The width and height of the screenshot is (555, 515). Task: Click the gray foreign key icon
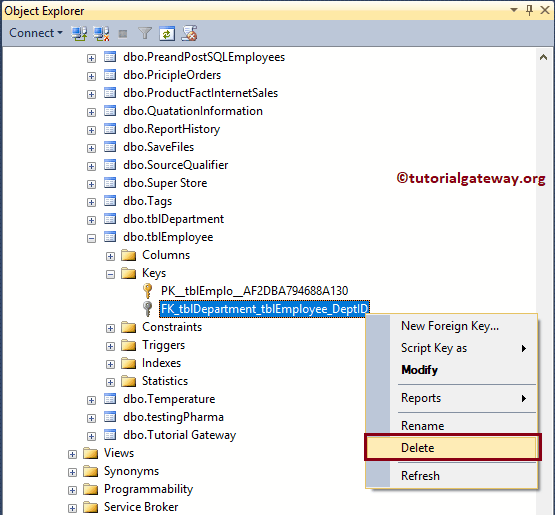148,309
